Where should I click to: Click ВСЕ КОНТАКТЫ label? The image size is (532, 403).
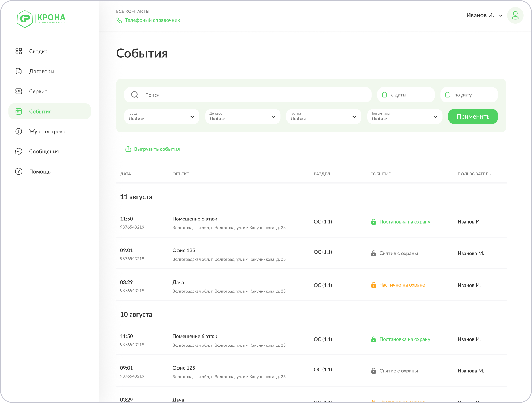pyautogui.click(x=133, y=11)
